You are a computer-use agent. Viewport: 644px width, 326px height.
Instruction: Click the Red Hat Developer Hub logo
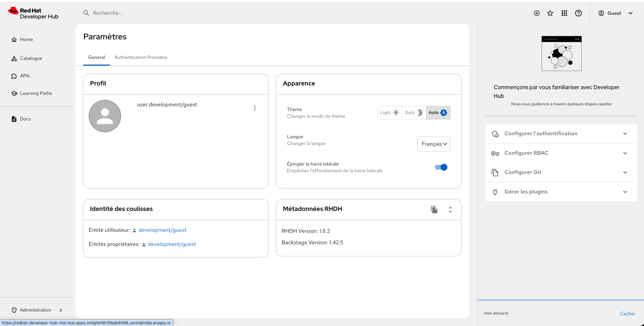(33, 13)
